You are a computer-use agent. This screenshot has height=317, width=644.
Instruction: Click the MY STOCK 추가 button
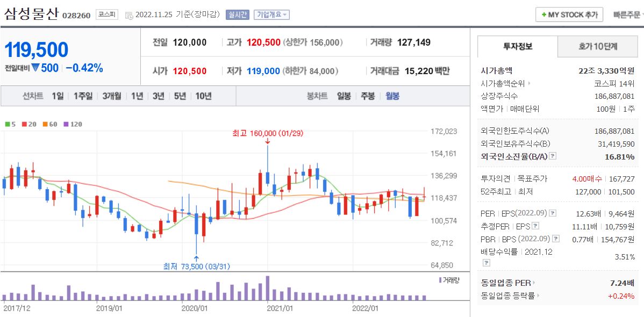coord(569,15)
